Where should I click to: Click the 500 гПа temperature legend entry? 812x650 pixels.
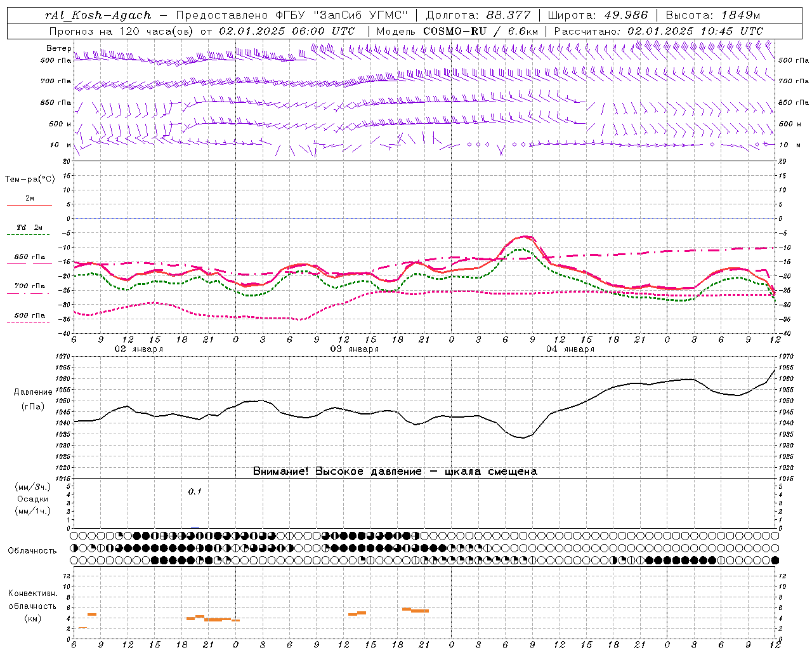(x=29, y=315)
